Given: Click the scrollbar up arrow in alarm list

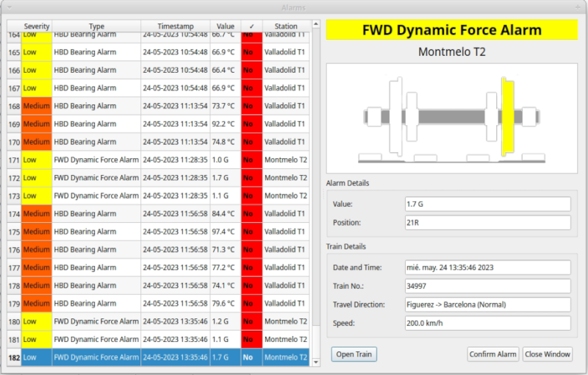Looking at the screenshot, I should tap(316, 26).
